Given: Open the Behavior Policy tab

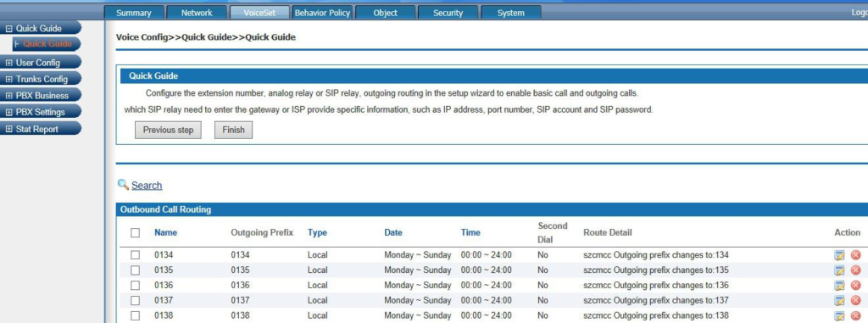Looking at the screenshot, I should (322, 13).
